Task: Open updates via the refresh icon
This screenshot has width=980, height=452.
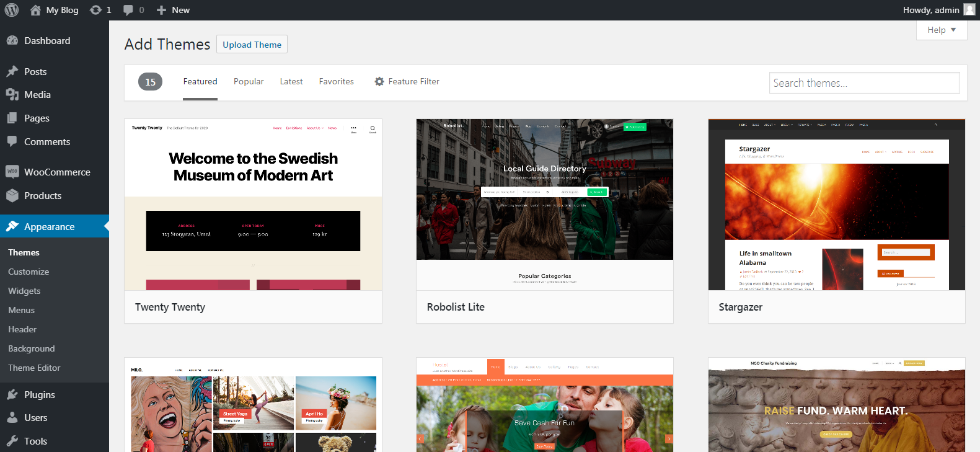Action: 95,10
